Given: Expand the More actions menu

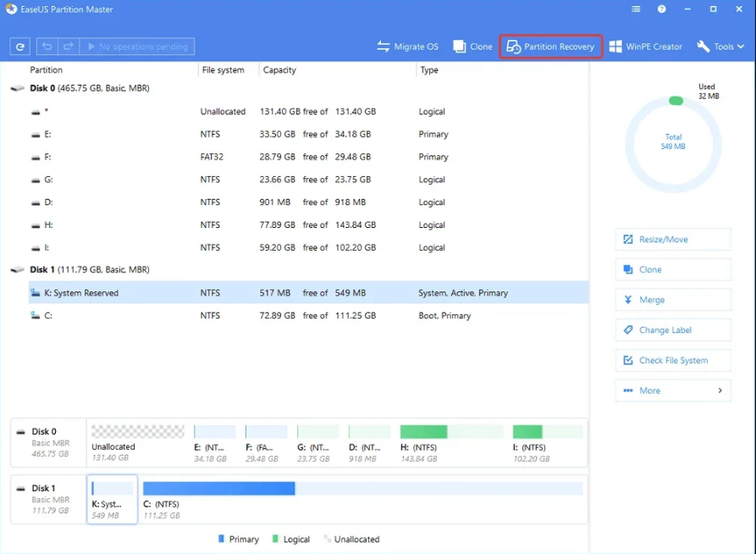Looking at the screenshot, I should [673, 391].
